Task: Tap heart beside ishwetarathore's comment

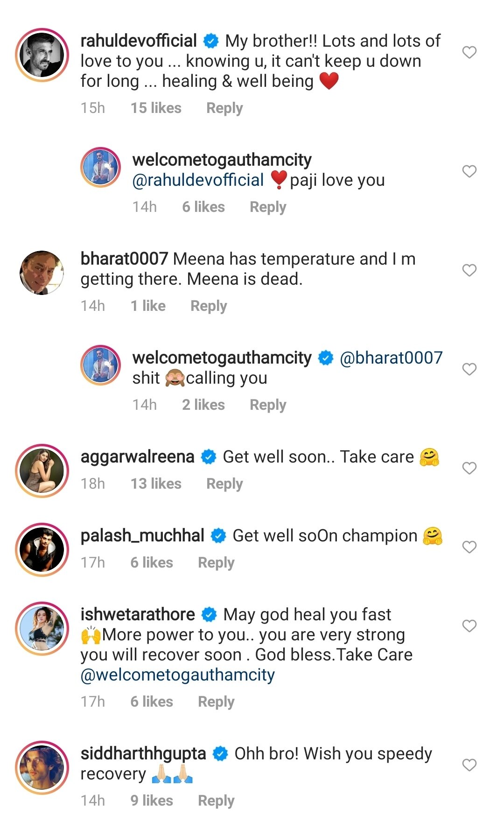Action: pos(469,626)
